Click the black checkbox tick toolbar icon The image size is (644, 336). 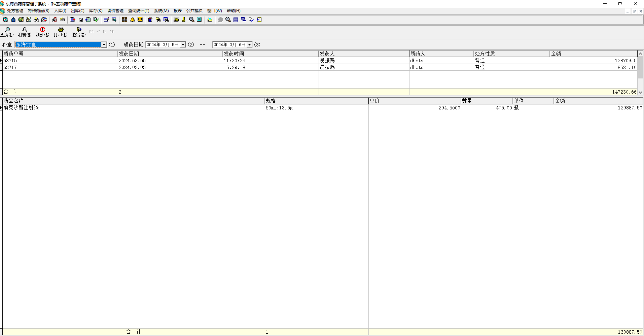click(x=81, y=20)
